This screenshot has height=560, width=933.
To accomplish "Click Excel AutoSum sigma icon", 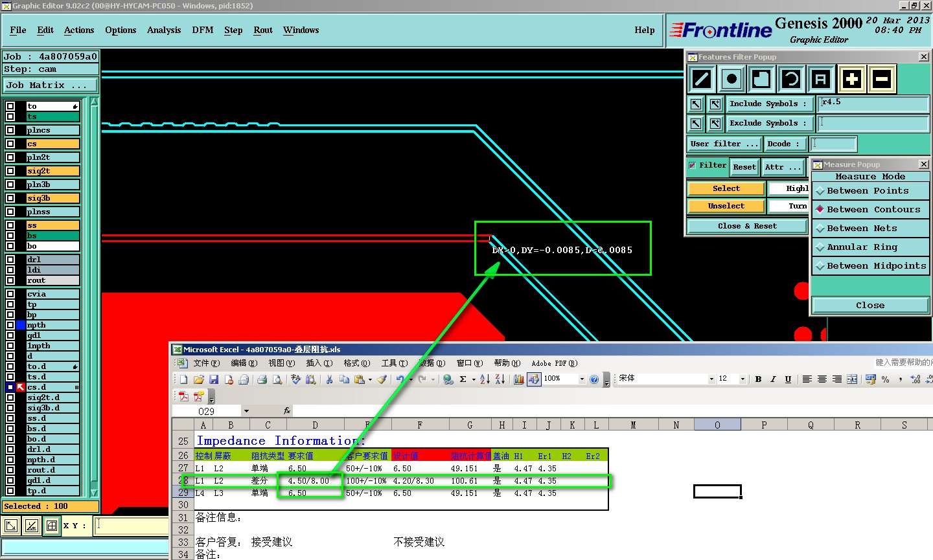I will (x=463, y=379).
